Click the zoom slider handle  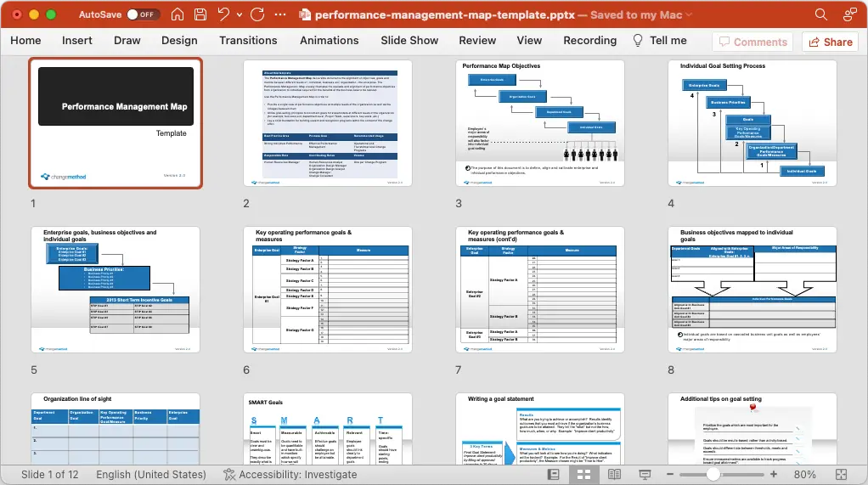(713, 475)
